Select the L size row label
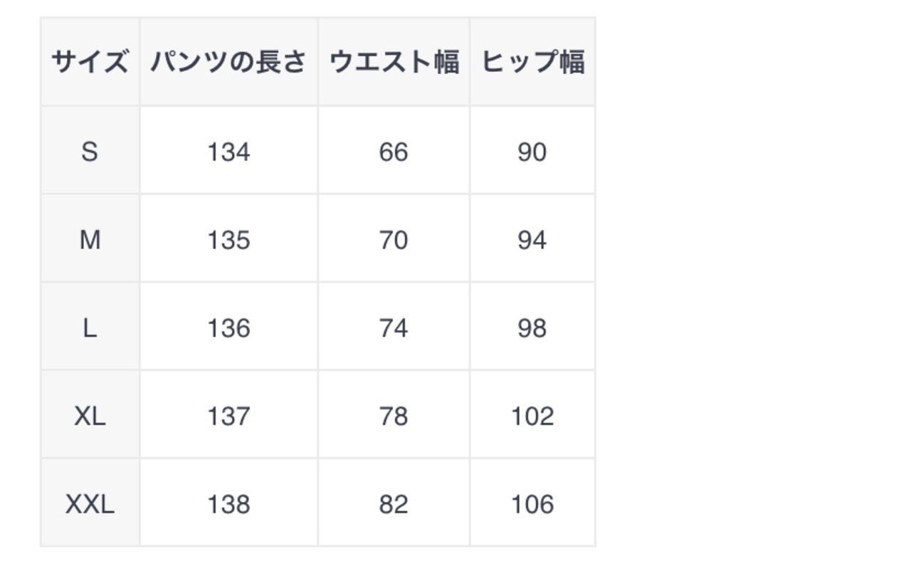This screenshot has width=911, height=588. pyautogui.click(x=90, y=328)
